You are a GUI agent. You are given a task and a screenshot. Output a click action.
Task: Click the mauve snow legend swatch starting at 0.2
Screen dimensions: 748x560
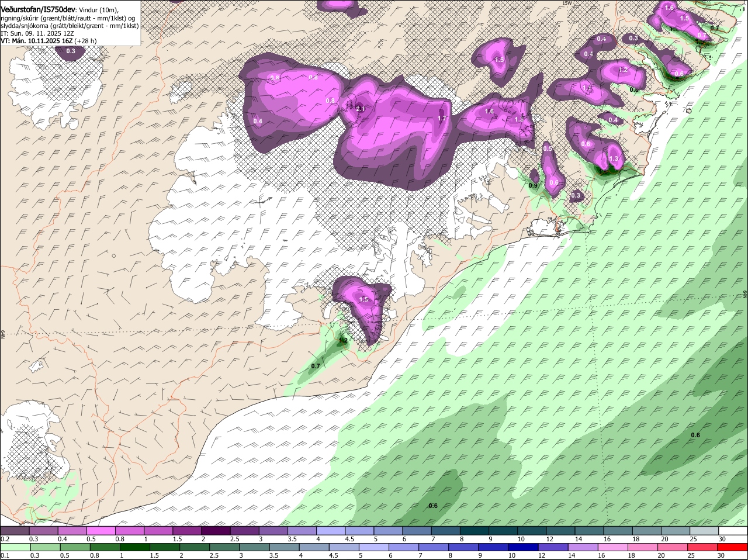click(15, 531)
